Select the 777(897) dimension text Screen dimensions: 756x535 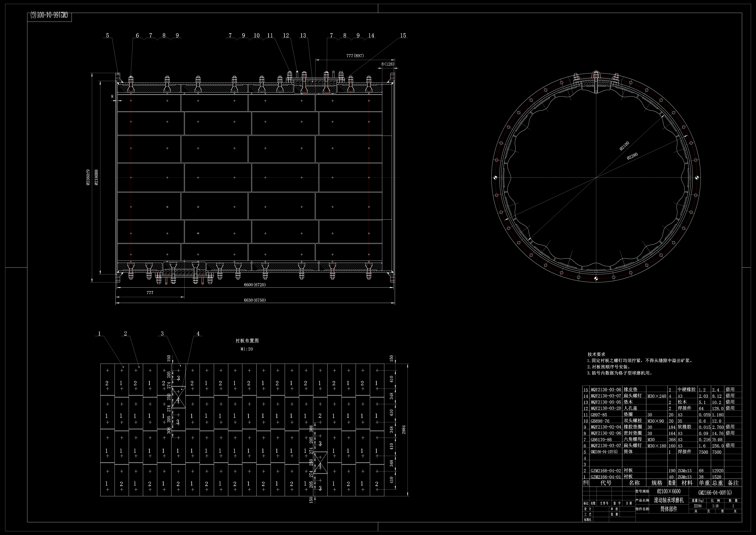point(355,56)
